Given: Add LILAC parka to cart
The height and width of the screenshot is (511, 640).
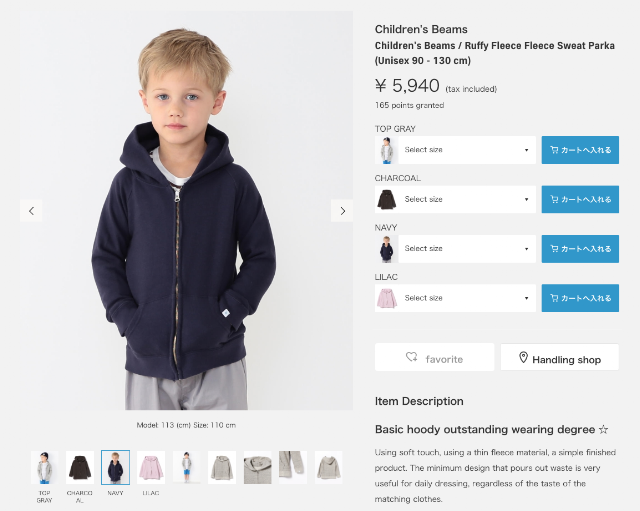Looking at the screenshot, I should tap(580, 298).
